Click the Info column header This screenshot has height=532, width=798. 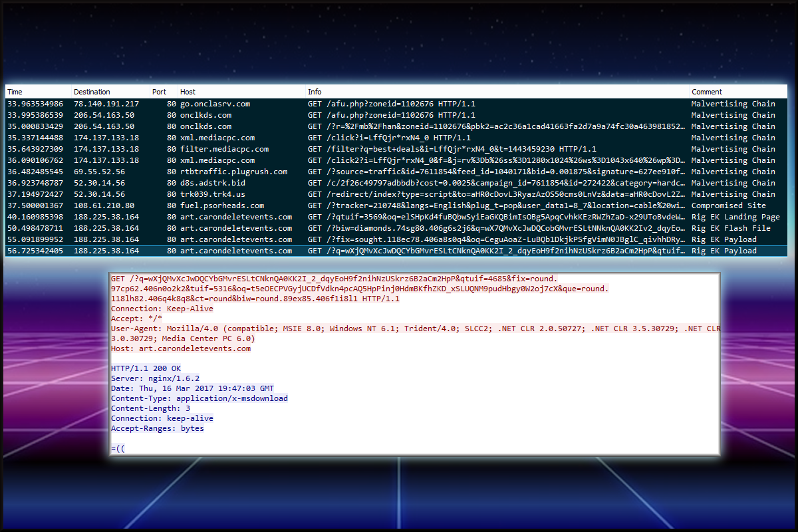point(315,92)
